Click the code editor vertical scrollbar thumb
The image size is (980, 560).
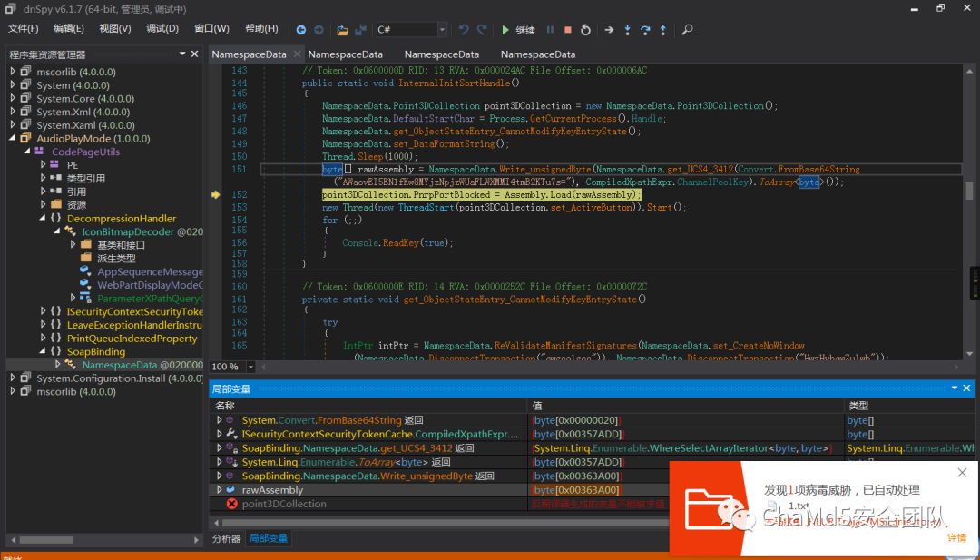click(969, 190)
